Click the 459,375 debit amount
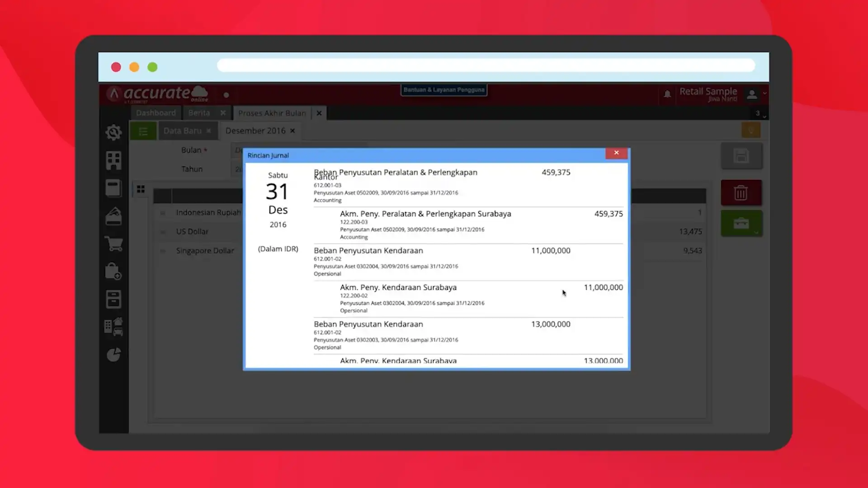This screenshot has width=868, height=488. coord(556,172)
